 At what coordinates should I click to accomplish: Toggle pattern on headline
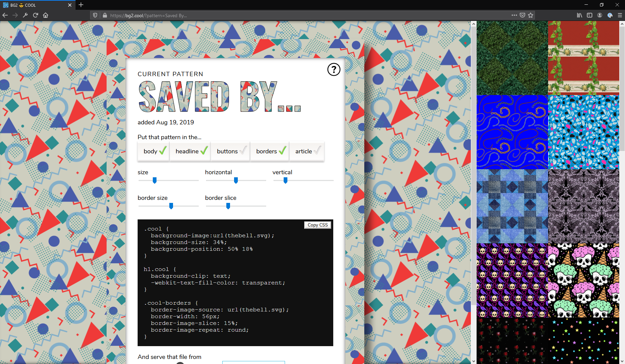coord(191,151)
